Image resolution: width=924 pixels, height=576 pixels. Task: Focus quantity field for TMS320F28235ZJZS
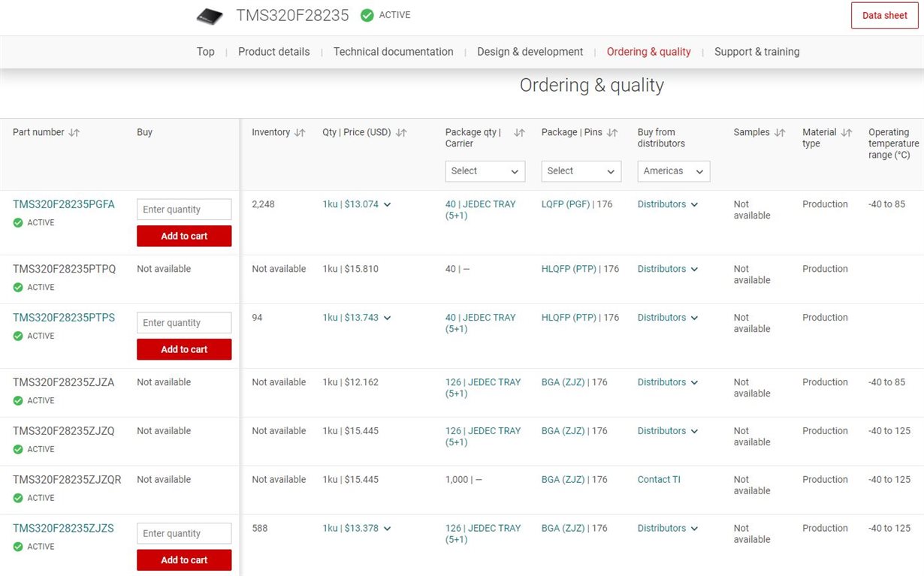[184, 534]
